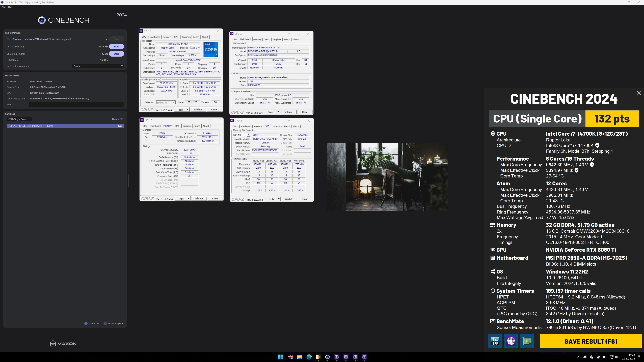The height and width of the screenshot is (362, 644).
Task: Close the BenchMate result panel with X
Action: 639,93
